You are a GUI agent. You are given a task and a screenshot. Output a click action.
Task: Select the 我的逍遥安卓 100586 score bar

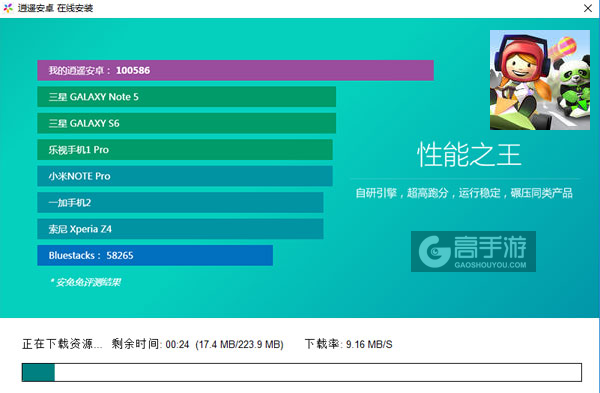[x=235, y=70]
